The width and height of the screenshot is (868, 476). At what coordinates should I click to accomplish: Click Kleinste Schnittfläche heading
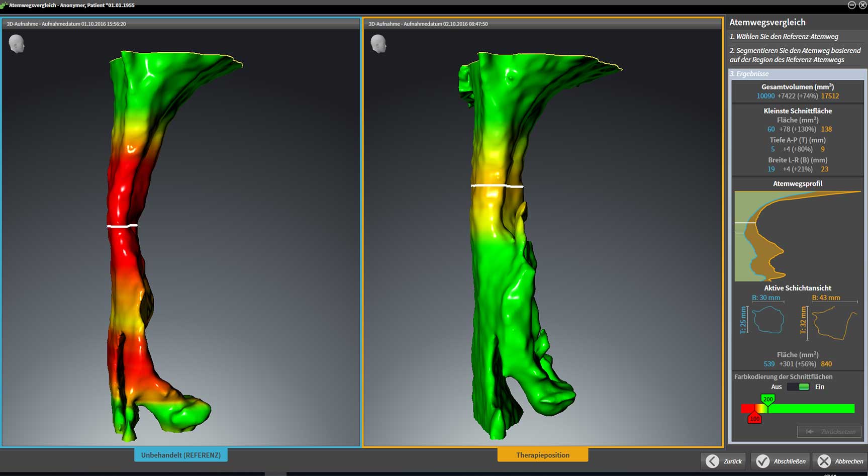pyautogui.click(x=798, y=111)
